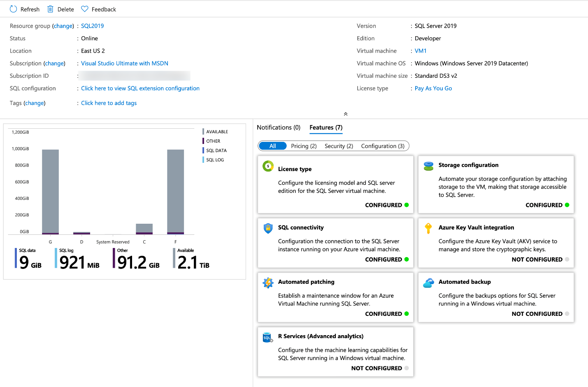Click the 'Online' status text
The width and height of the screenshot is (588, 387).
89,38
